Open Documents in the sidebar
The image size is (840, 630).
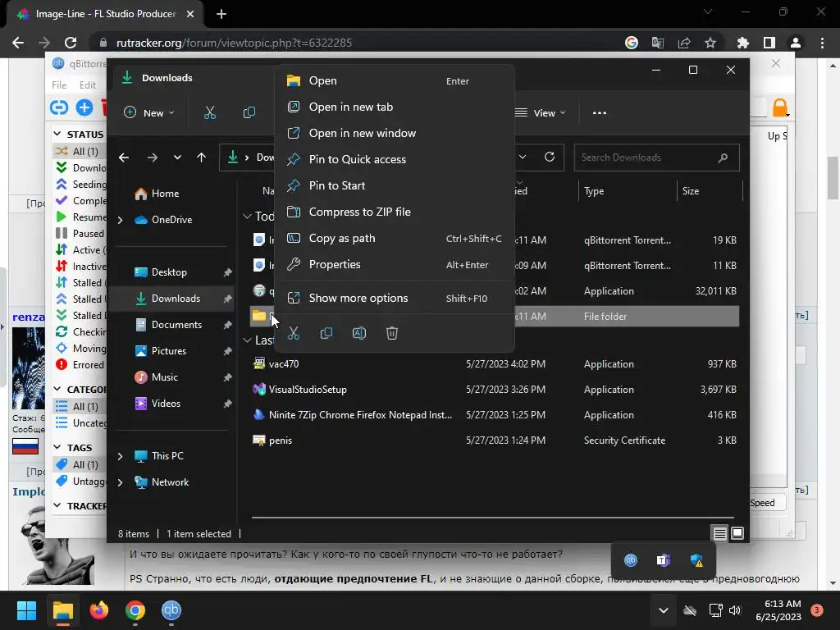tap(176, 325)
